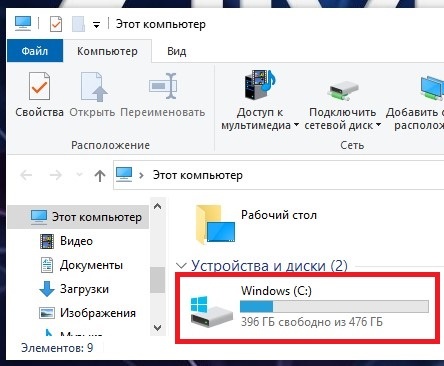Click the computer icon in the title bar
The width and height of the screenshot is (444, 366).
23,24
